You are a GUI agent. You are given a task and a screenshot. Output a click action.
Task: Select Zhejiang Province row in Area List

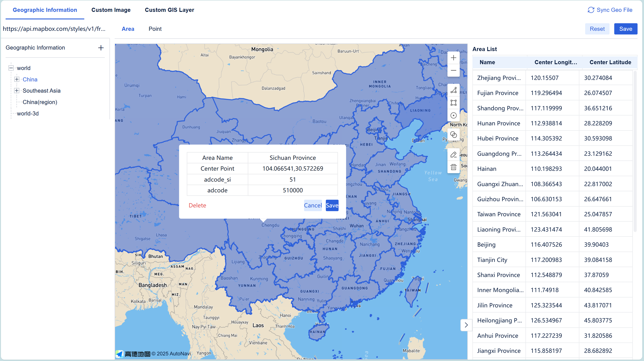[x=552, y=78]
